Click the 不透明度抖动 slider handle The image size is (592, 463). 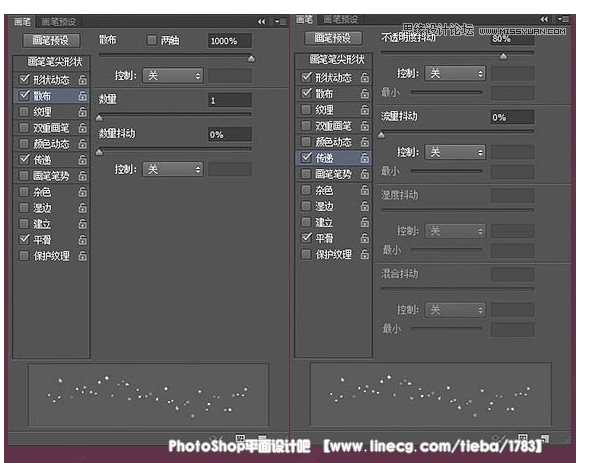point(503,56)
